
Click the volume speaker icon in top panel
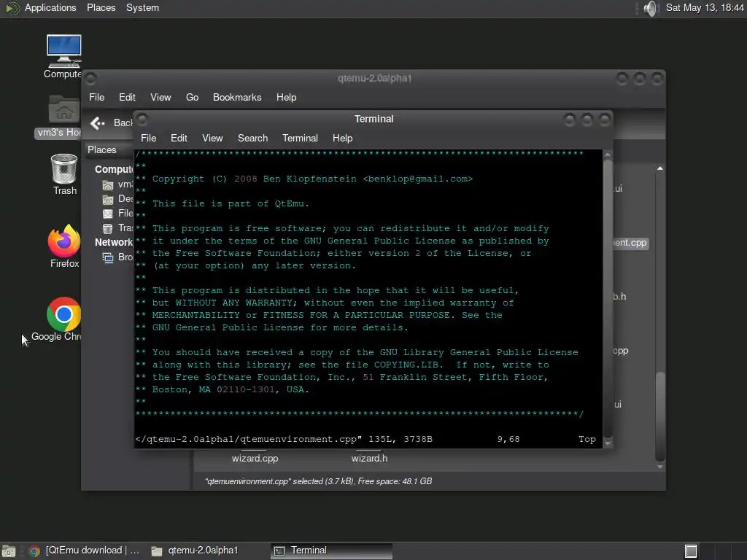click(650, 8)
